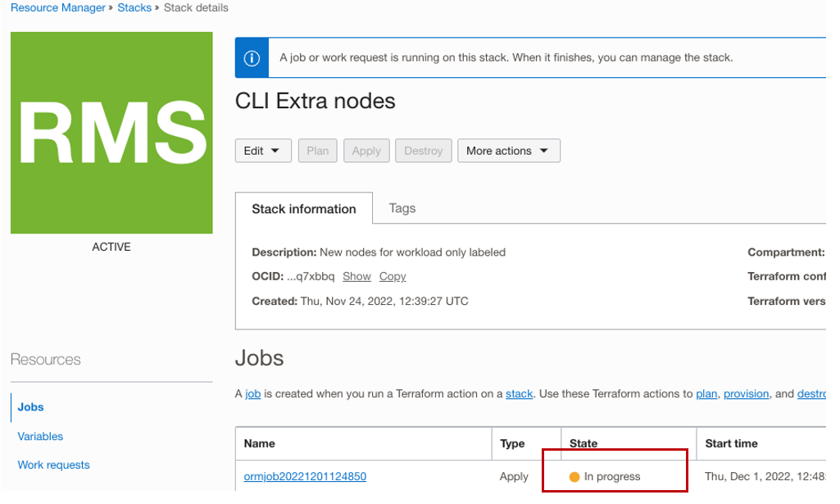Screen dimensions: 840x504
Task: Copy the stack OCID
Action: click(x=393, y=276)
